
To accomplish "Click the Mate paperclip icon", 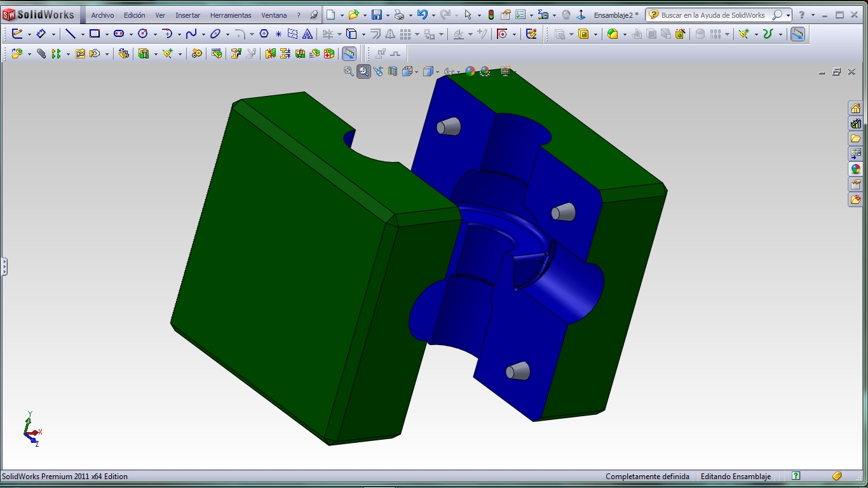I will pyautogui.click(x=41, y=53).
